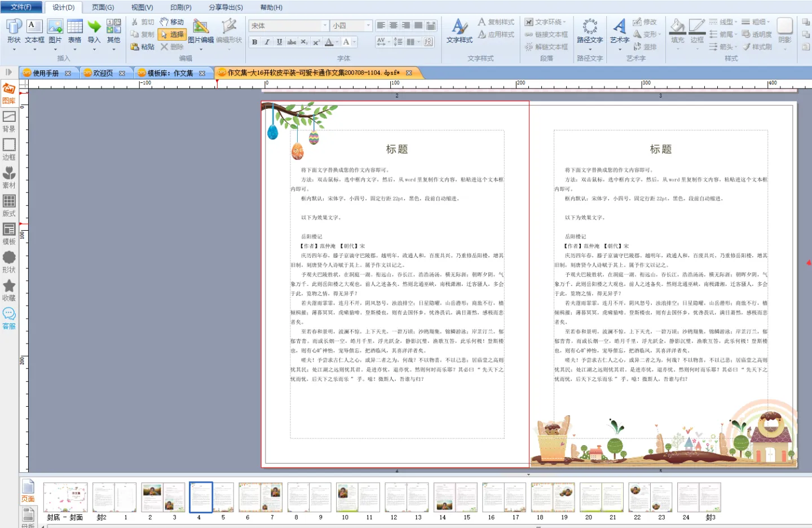The image size is (812, 528).
Task: Activate the 选择 selection tool
Action: tap(172, 34)
